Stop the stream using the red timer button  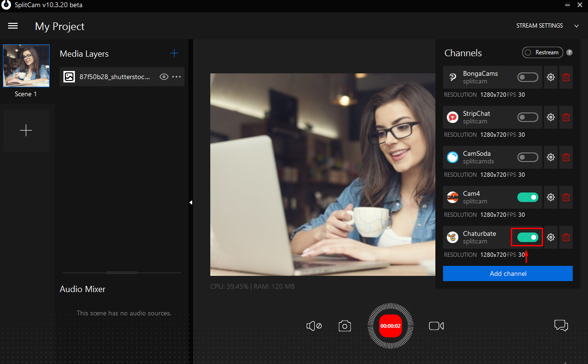tap(390, 326)
